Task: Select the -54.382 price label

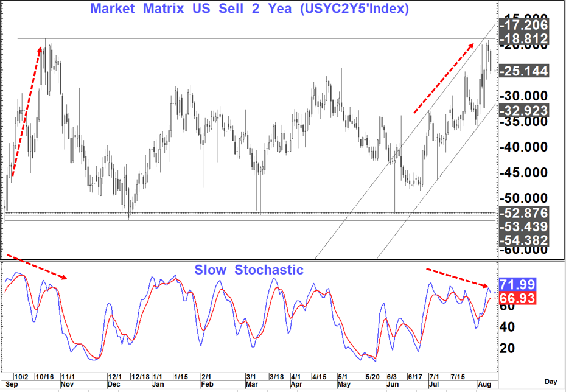Action: pos(524,240)
